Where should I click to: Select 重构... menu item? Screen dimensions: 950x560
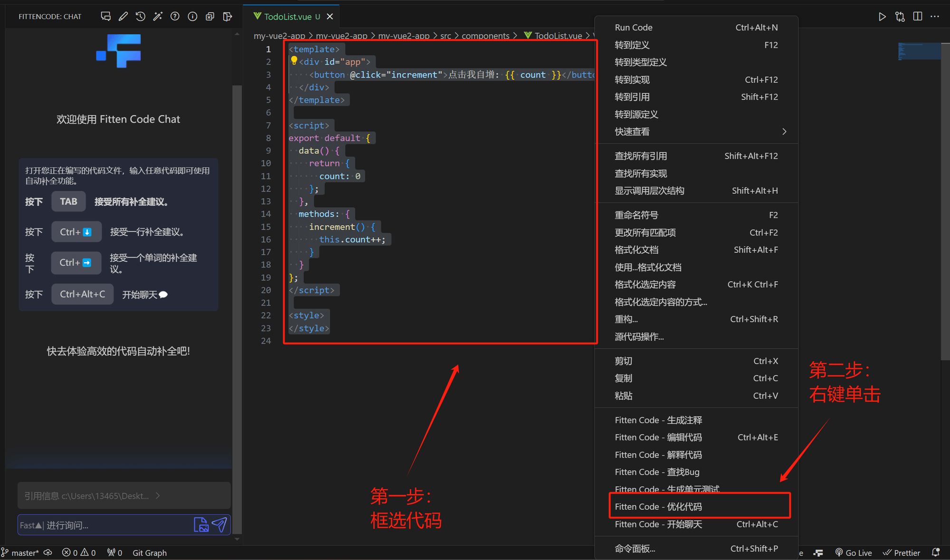(696, 319)
